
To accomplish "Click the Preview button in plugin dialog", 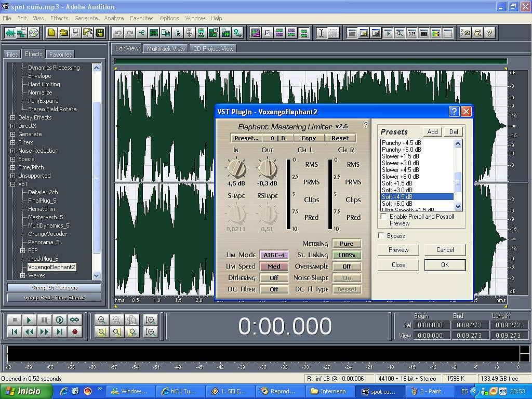I will point(398,250).
